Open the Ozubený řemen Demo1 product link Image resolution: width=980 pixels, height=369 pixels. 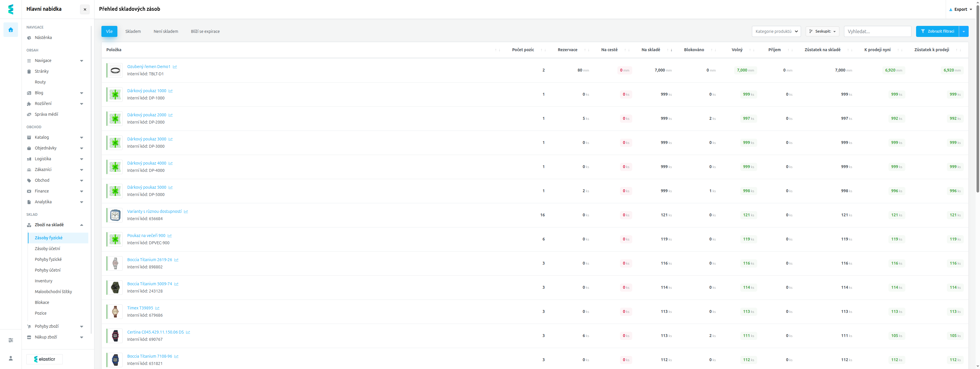click(149, 67)
